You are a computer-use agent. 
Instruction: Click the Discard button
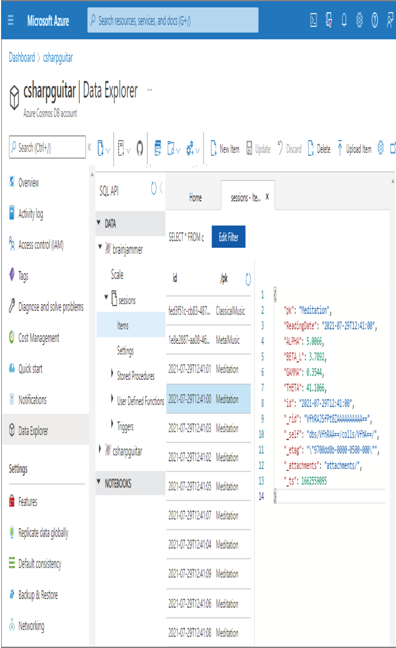(289, 148)
